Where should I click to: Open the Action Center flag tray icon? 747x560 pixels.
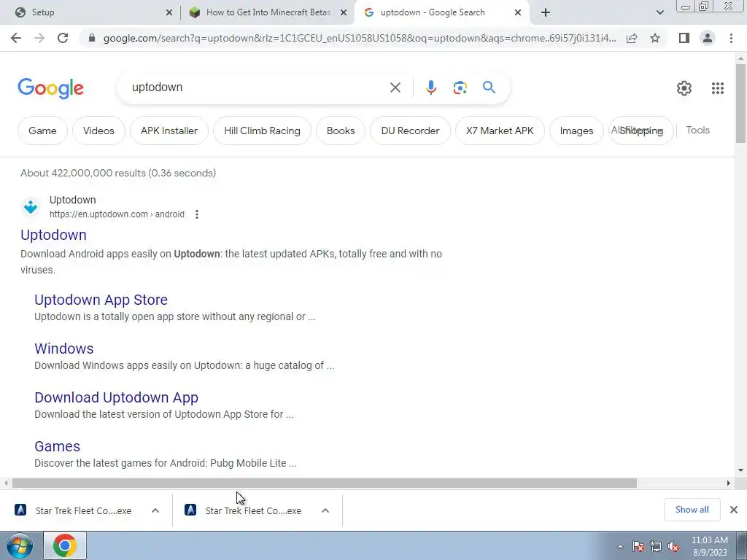click(638, 547)
